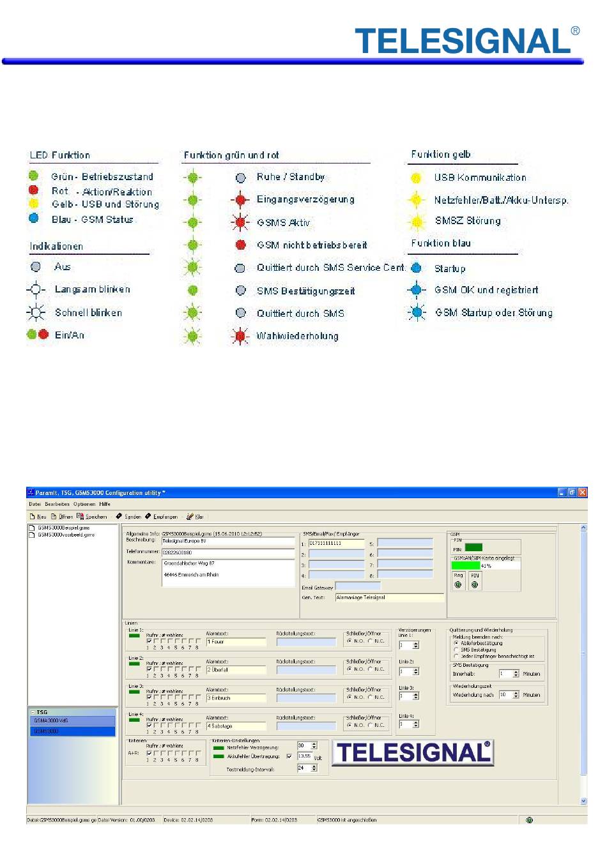Open the Optionen menu

[x=84, y=504]
